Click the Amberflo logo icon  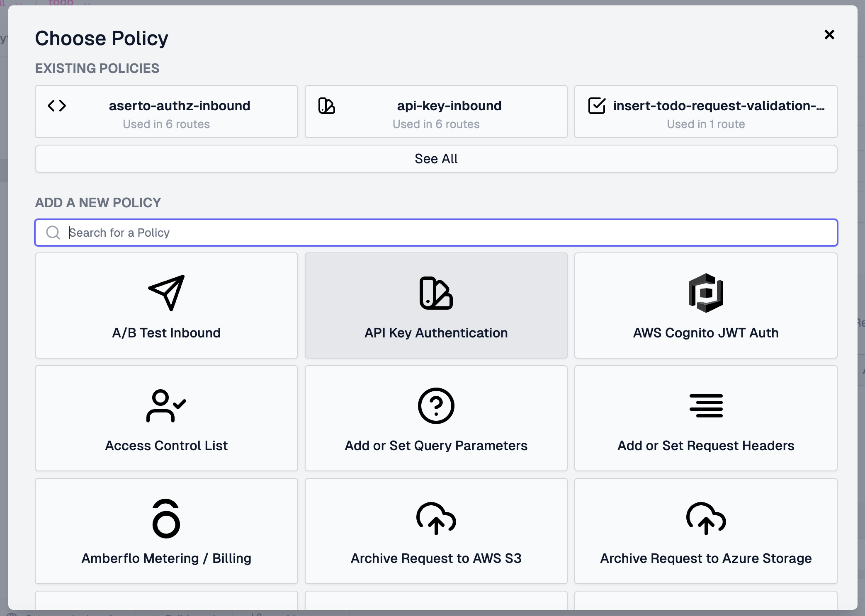pos(166,518)
